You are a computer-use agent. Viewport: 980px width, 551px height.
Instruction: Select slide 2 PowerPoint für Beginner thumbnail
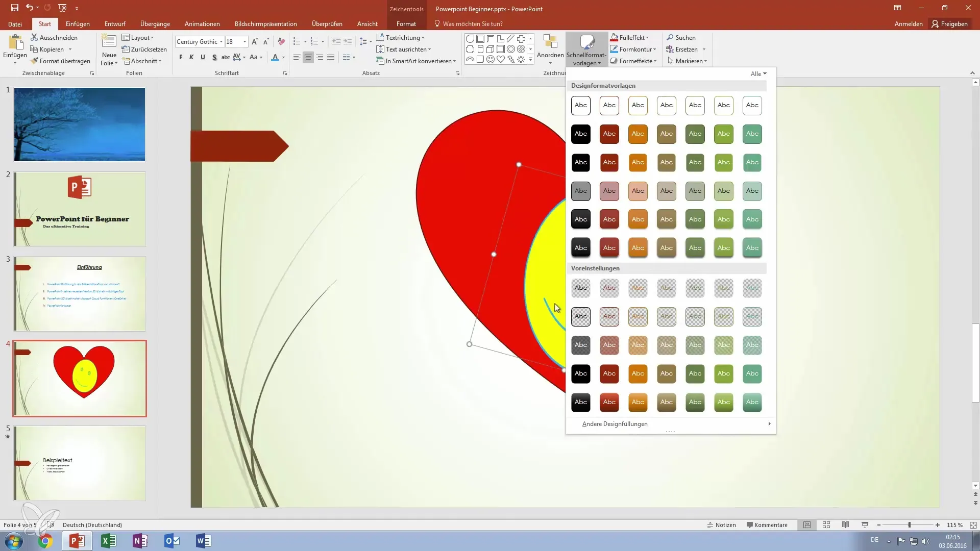80,209
